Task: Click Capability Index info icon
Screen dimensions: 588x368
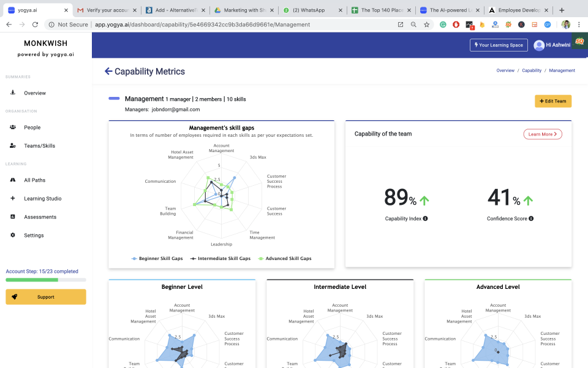Action: (x=425, y=219)
